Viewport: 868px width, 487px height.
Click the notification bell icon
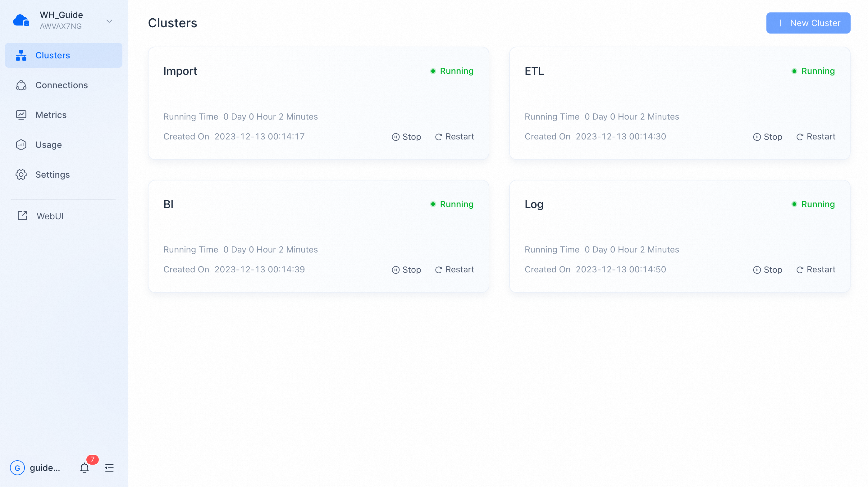click(84, 467)
